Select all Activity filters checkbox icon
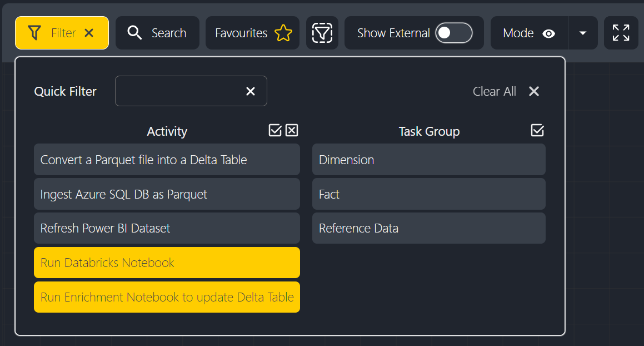 tap(275, 130)
